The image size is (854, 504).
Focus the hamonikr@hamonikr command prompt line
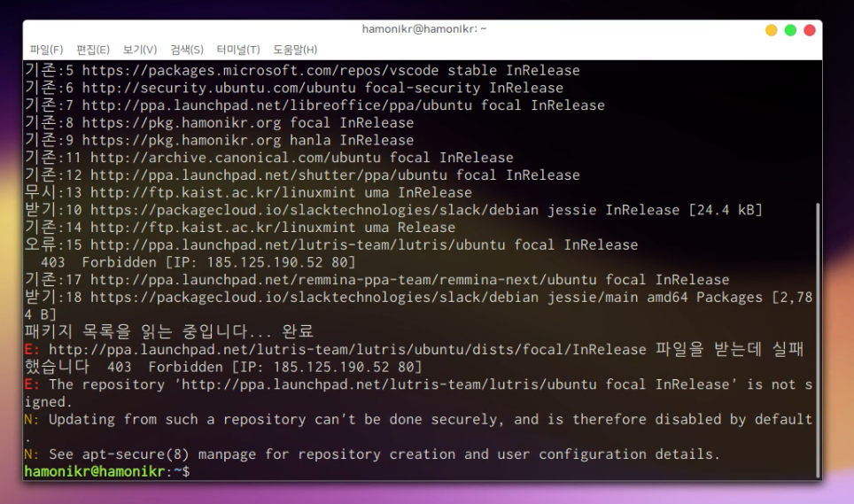point(106,471)
